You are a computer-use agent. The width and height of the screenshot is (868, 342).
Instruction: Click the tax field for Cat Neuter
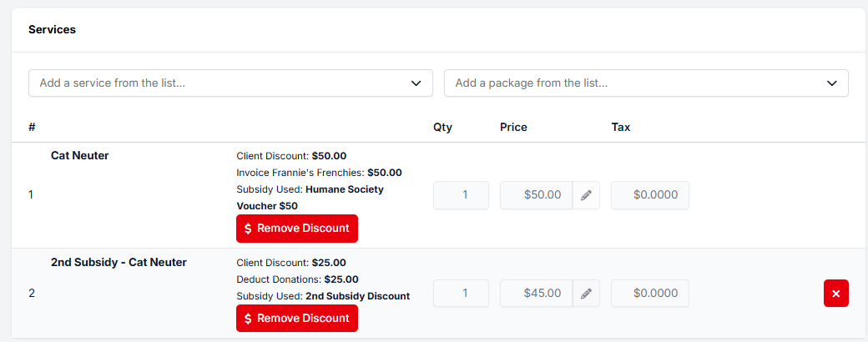coord(650,195)
